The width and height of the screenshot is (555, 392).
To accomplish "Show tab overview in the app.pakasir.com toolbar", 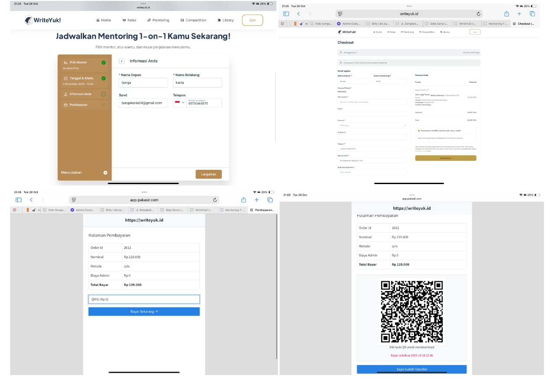I will (270, 200).
